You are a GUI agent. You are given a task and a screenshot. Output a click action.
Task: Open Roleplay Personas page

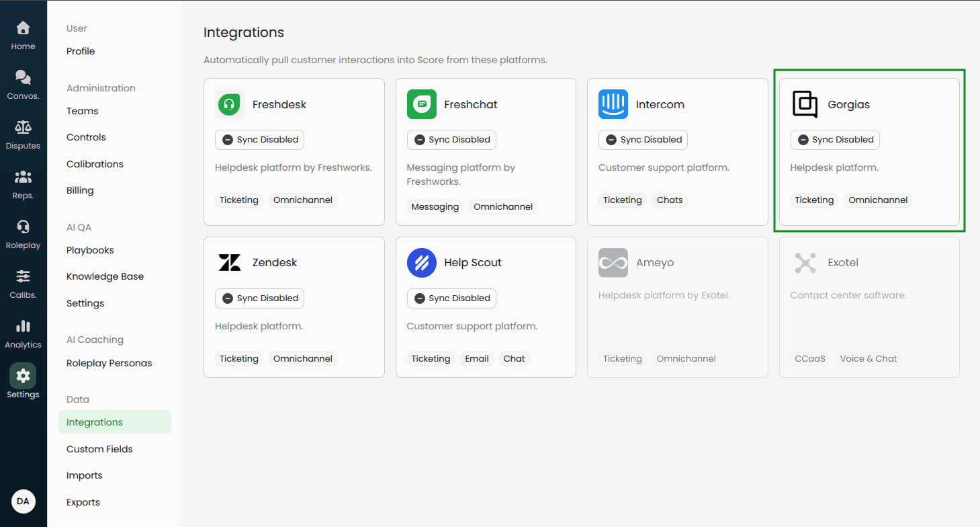(x=109, y=363)
